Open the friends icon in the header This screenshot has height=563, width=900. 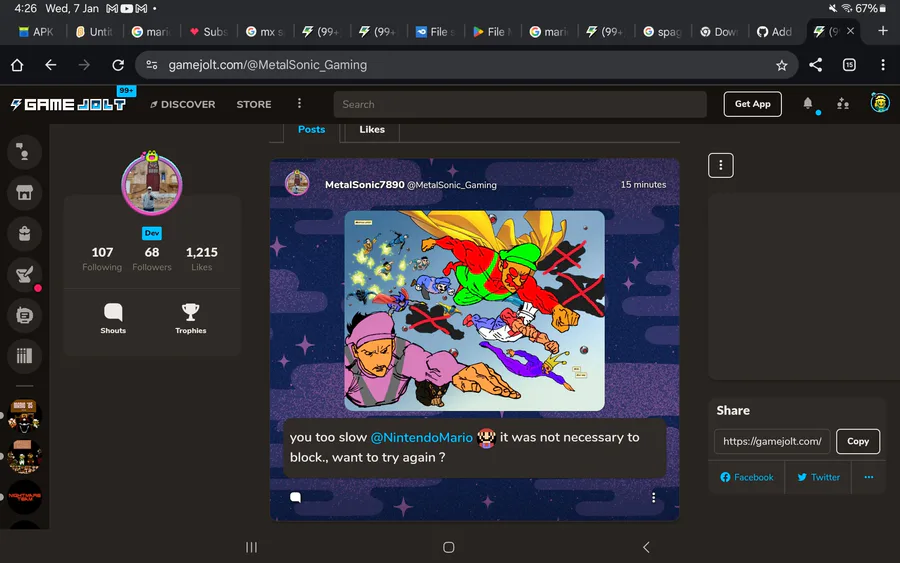pyautogui.click(x=843, y=103)
